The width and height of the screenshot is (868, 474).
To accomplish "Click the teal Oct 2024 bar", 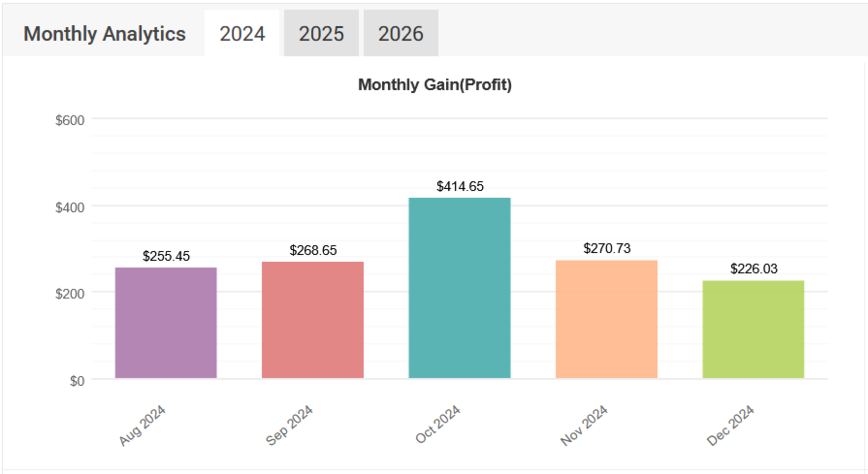I will click(x=460, y=288).
